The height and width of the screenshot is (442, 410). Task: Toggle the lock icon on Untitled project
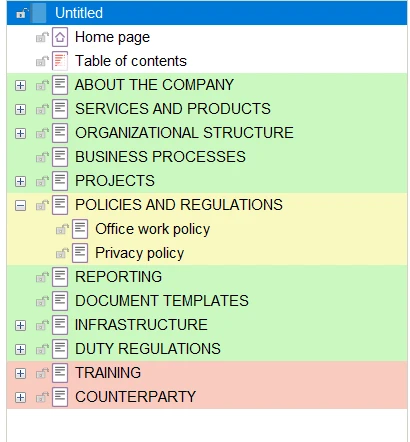[22, 13]
